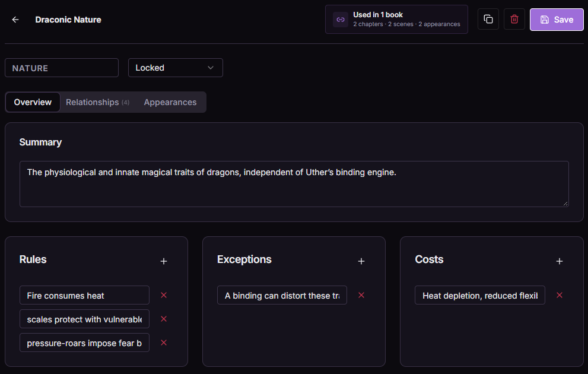Screen dimensions: 588x374
Task: Click the 'Draconic Nature' page title
Action: point(68,20)
